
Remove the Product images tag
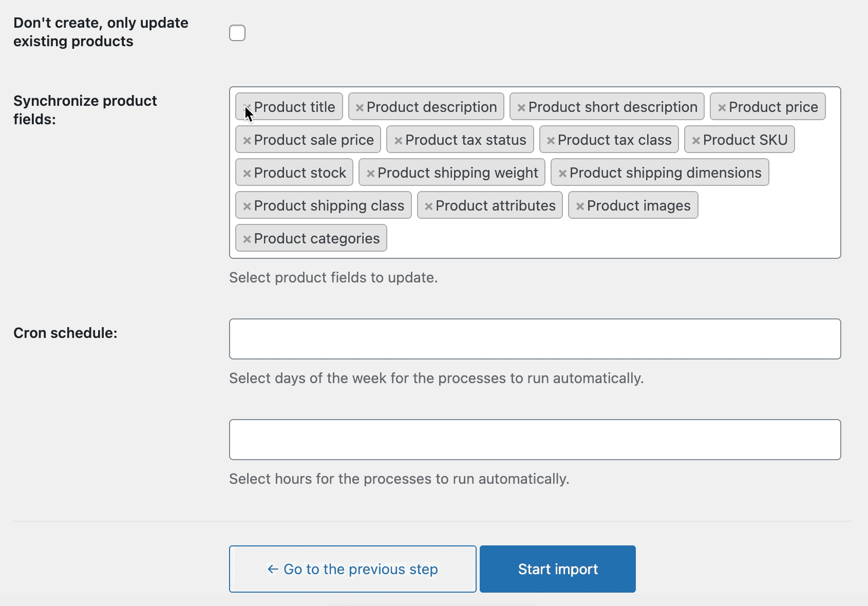tap(580, 206)
